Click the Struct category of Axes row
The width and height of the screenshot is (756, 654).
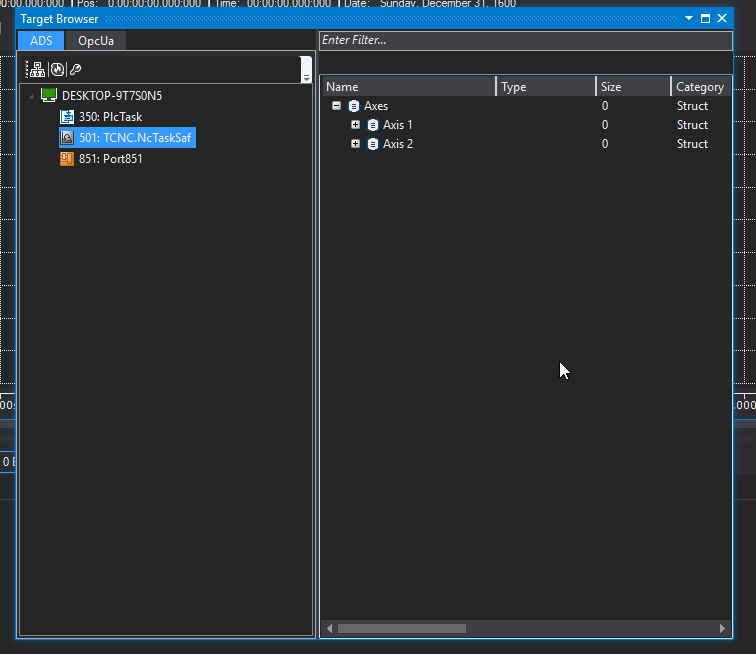point(692,106)
